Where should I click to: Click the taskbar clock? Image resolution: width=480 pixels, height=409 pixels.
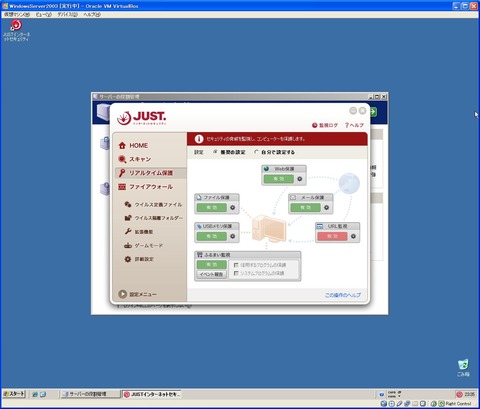click(x=470, y=394)
